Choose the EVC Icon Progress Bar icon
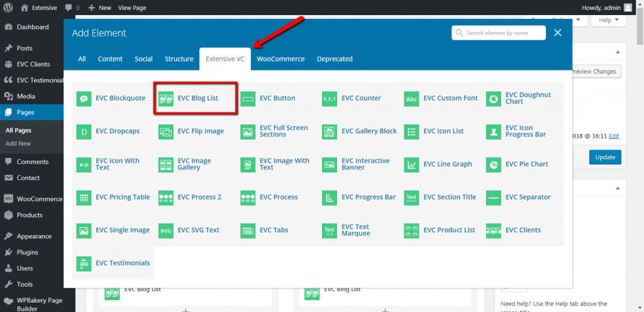 494,131
